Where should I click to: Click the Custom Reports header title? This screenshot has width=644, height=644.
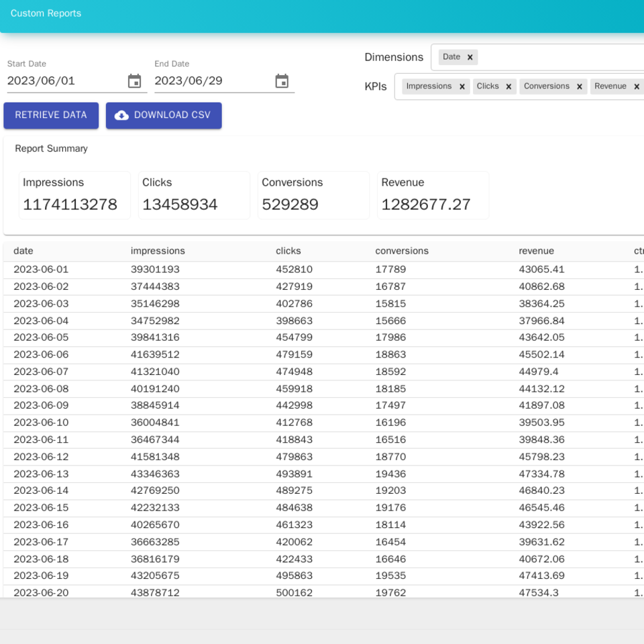coord(46,13)
